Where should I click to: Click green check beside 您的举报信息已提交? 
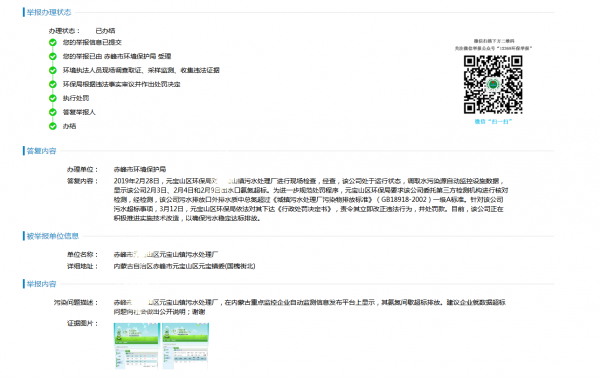click(x=53, y=42)
